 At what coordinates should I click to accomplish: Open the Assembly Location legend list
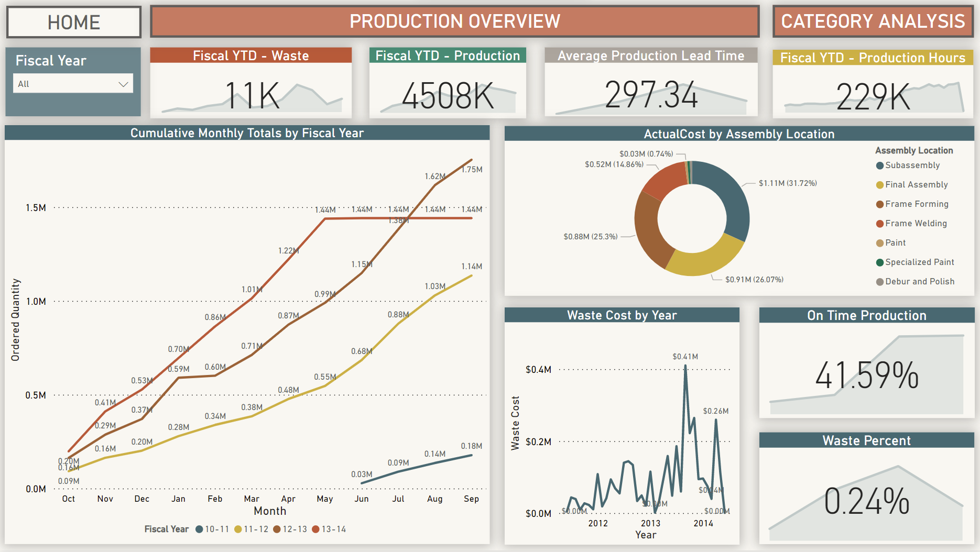click(914, 150)
